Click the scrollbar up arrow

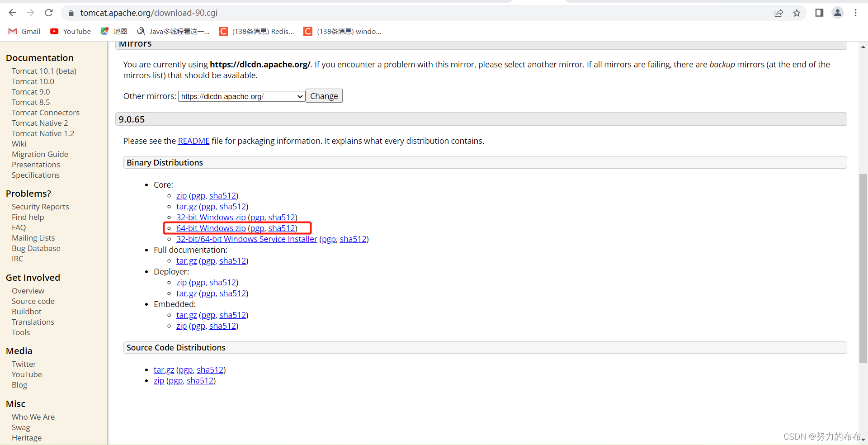(863, 47)
